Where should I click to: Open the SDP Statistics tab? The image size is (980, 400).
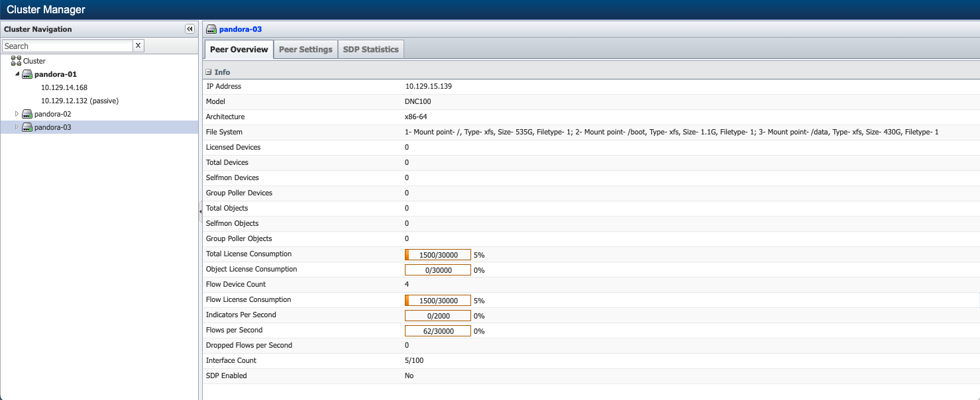coord(371,50)
